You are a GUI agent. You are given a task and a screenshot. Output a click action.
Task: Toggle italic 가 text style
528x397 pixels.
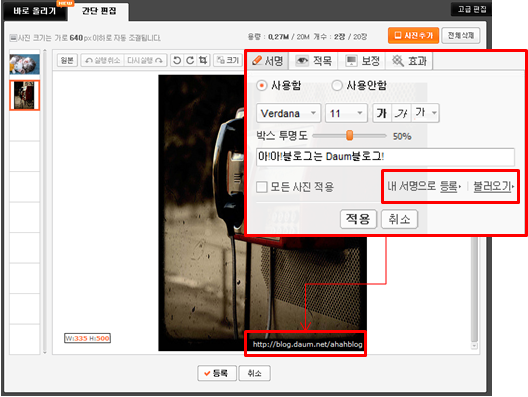coord(401,113)
